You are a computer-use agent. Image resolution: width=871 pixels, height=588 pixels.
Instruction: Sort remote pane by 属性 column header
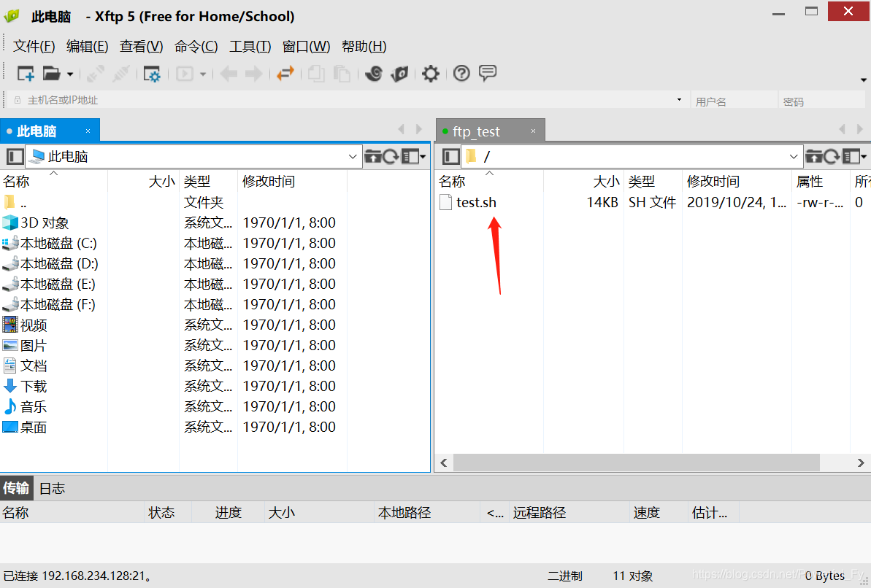click(821, 181)
